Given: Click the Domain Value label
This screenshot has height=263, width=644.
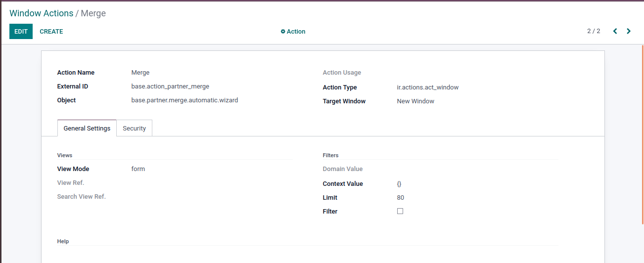Looking at the screenshot, I should pyautogui.click(x=343, y=169).
